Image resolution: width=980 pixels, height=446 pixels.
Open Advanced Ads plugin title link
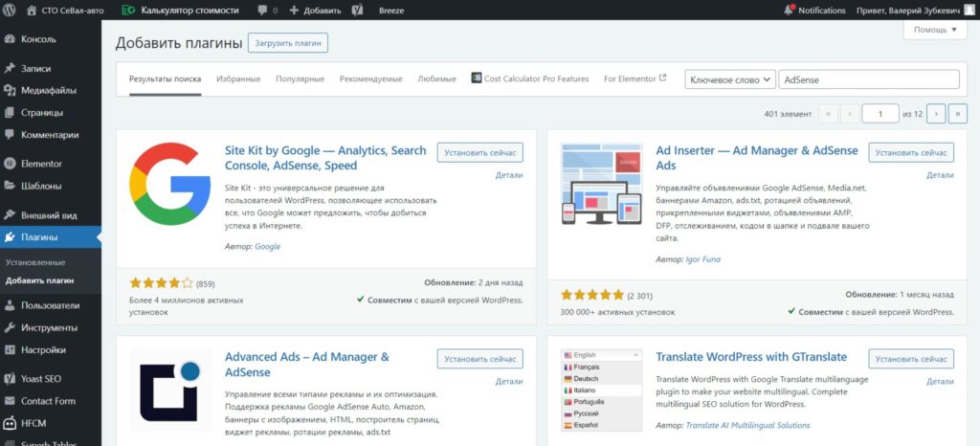pyautogui.click(x=307, y=365)
